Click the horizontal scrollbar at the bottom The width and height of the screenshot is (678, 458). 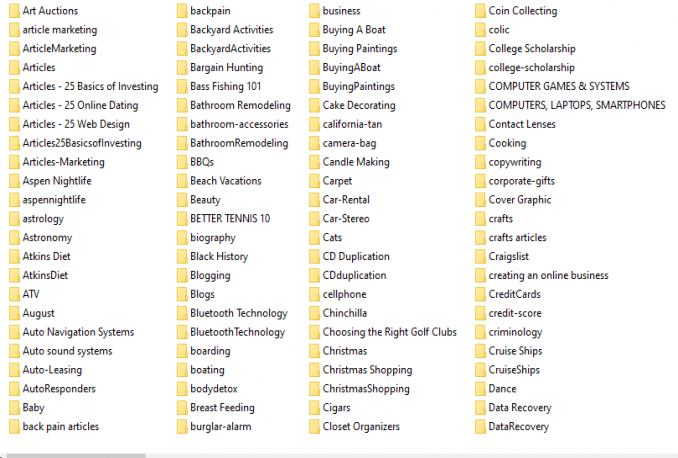point(75,454)
